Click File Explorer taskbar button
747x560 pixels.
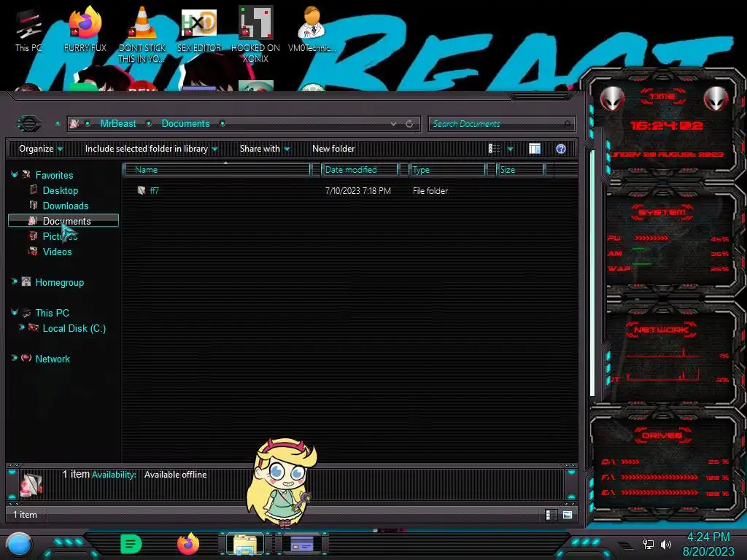point(245,544)
